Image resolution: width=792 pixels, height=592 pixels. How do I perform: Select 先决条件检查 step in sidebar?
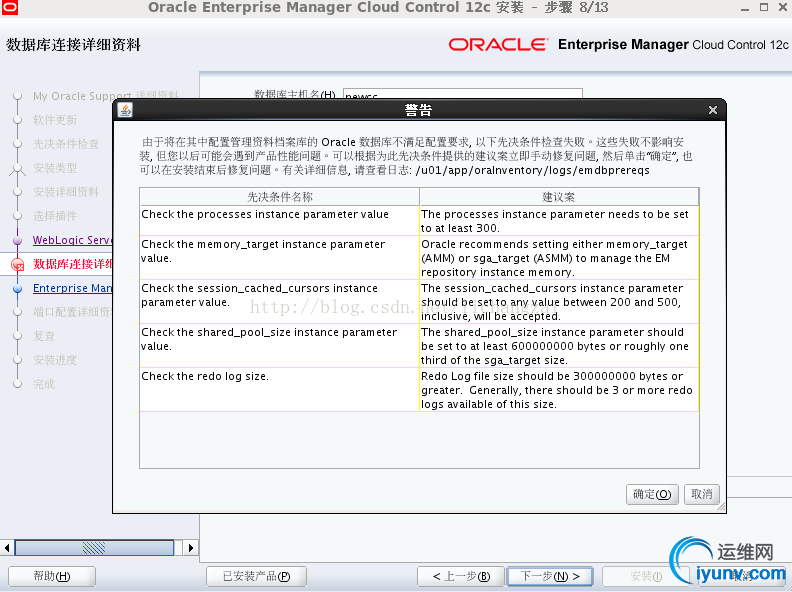(66, 144)
